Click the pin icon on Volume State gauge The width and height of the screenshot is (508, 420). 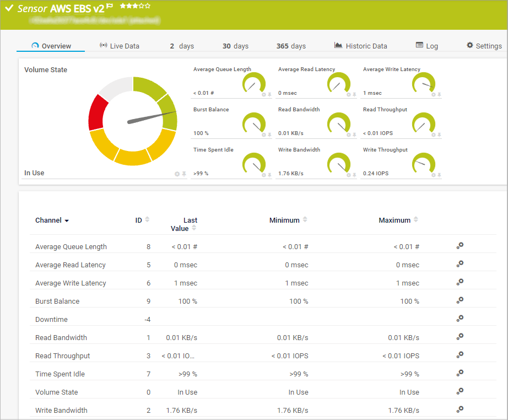184,174
